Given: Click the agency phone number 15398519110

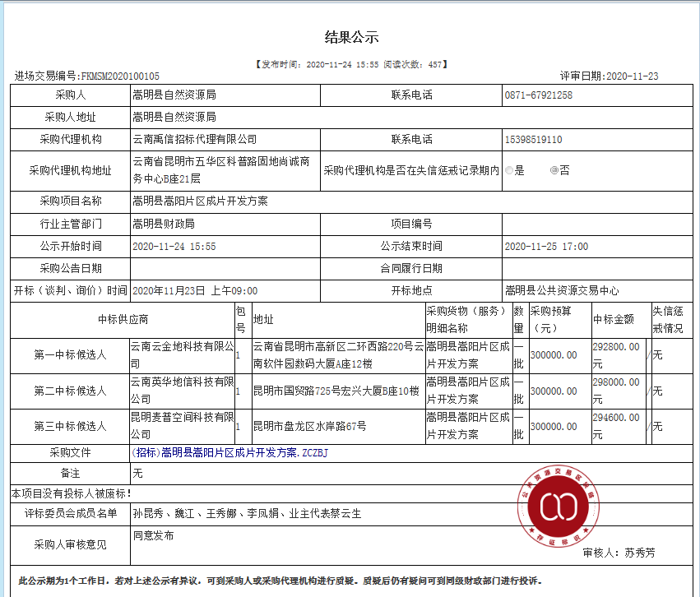Looking at the screenshot, I should point(533,140).
